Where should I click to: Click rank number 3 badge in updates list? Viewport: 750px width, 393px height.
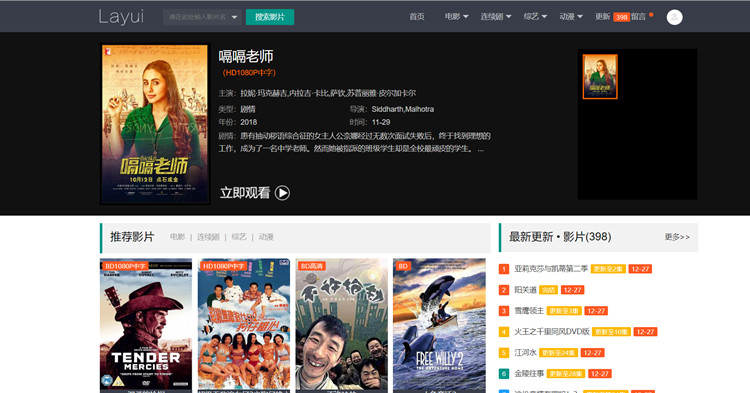tap(504, 311)
